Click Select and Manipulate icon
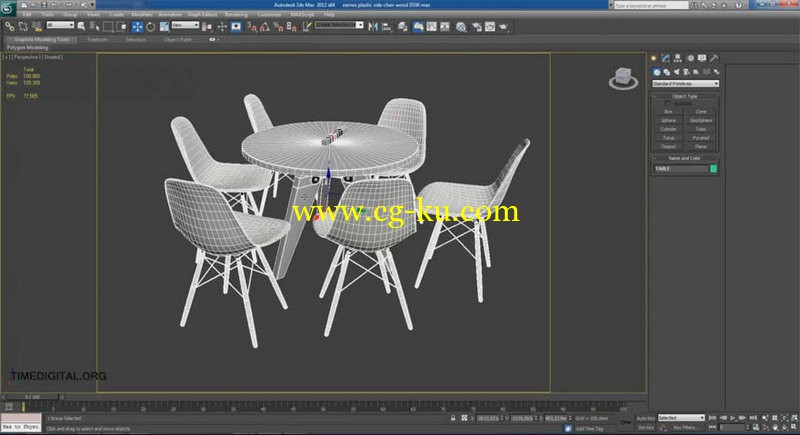The width and height of the screenshot is (800, 435). tap(222, 27)
